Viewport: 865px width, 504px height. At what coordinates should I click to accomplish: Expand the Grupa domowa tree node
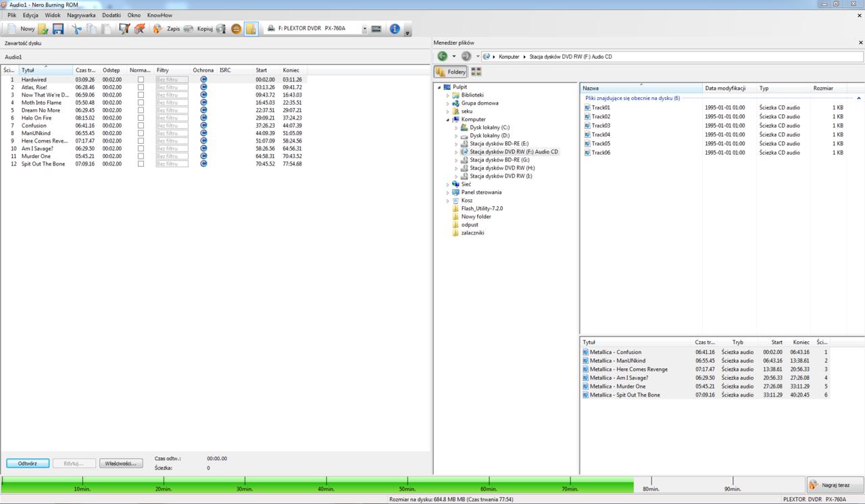447,103
